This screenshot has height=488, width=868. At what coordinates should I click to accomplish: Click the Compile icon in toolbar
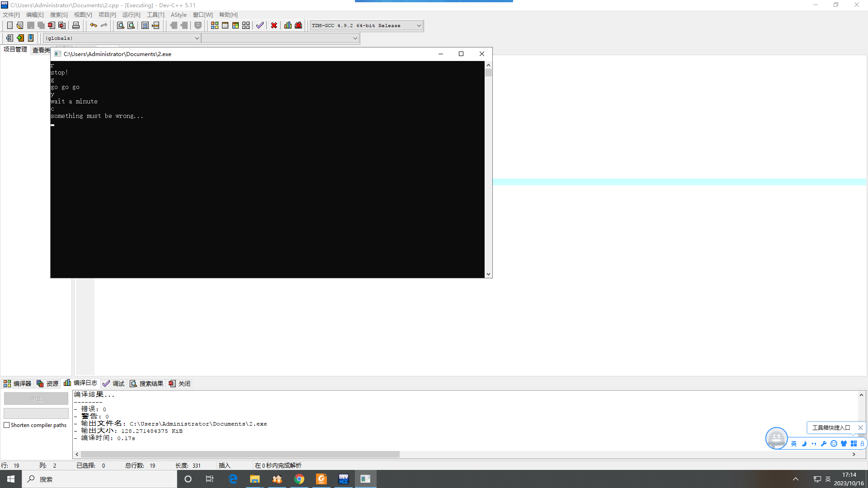pyautogui.click(x=215, y=25)
